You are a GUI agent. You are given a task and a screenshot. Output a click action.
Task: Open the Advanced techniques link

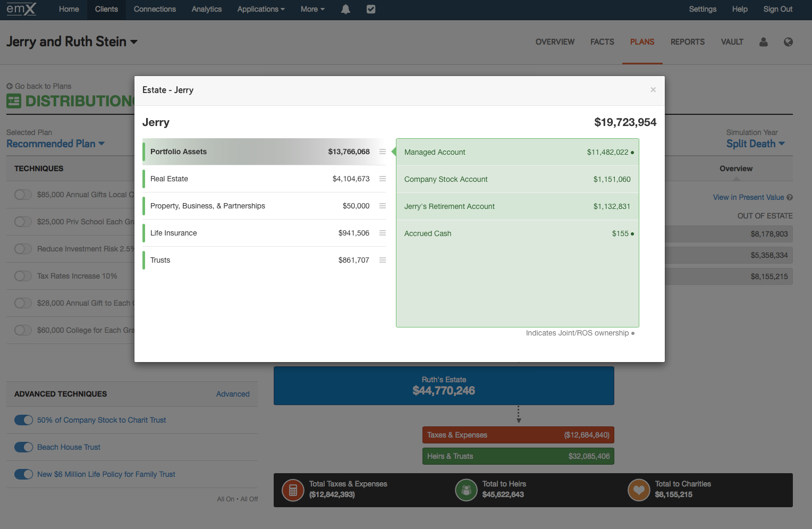[233, 394]
